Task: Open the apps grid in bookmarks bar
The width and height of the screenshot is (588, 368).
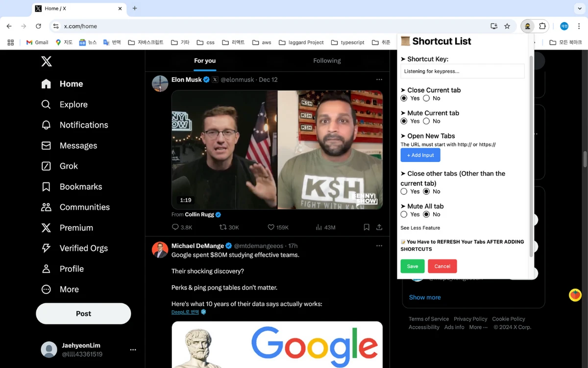Action: 10,43
